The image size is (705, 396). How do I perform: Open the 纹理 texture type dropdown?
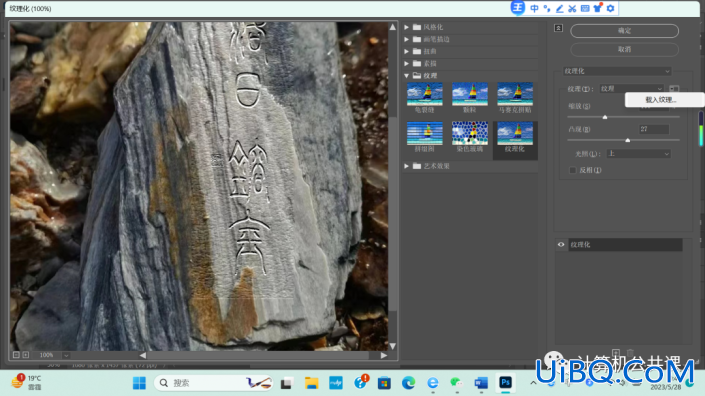point(632,89)
